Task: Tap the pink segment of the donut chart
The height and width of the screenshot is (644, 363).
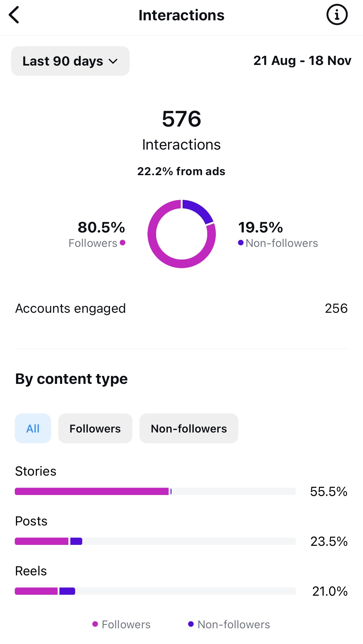Action: click(160, 252)
